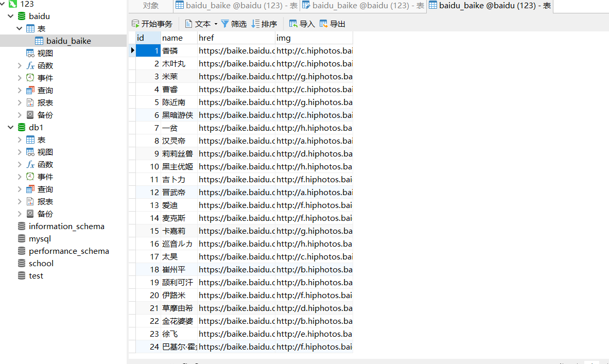Screen dimensions: 609x364
Task: Click the name cell 金花婆婆
Action: 179,321
